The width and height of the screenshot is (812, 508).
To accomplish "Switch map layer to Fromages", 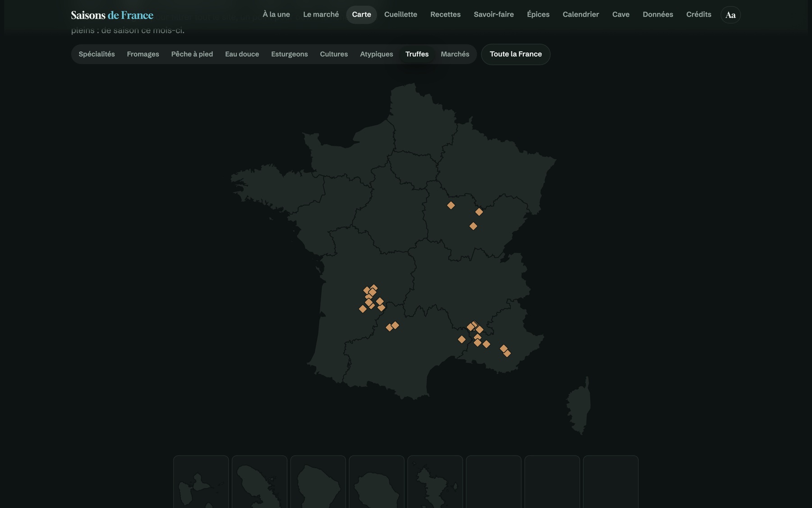I will [x=143, y=54].
